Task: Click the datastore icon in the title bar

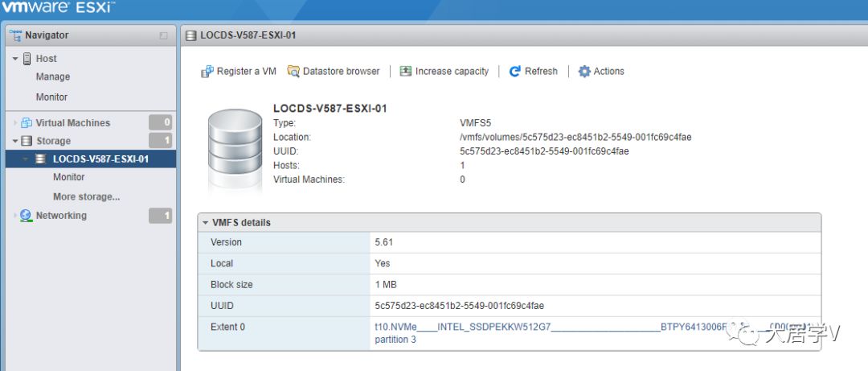Action: [x=191, y=35]
